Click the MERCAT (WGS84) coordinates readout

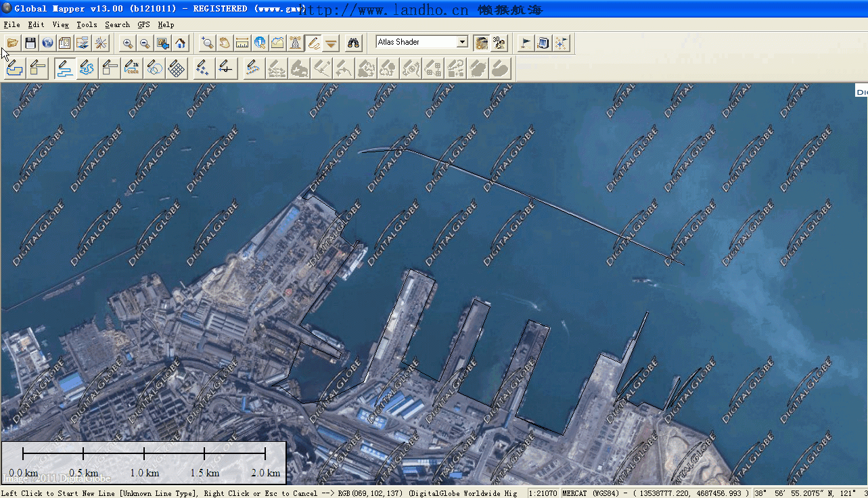pos(656,493)
